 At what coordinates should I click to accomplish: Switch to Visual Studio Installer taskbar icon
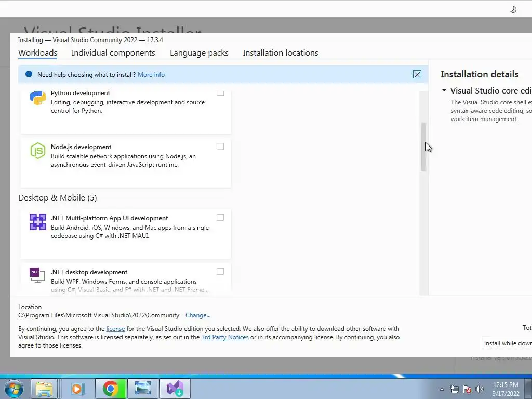tap(175, 389)
